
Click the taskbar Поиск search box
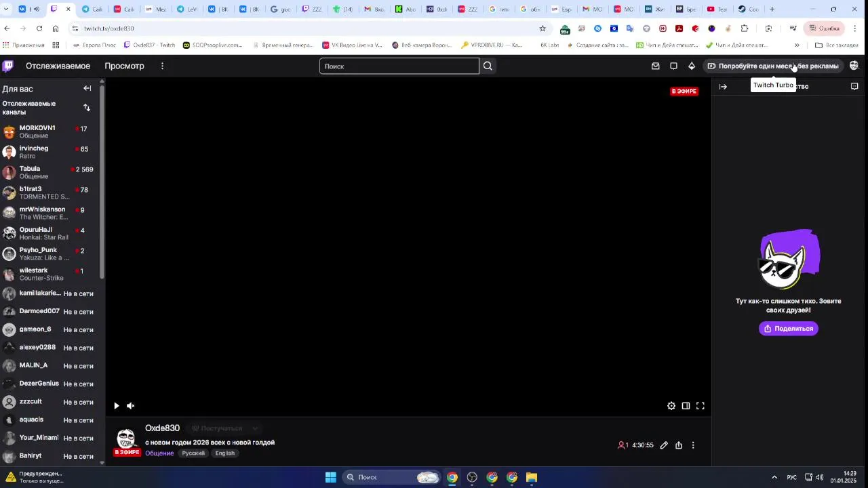(x=392, y=477)
